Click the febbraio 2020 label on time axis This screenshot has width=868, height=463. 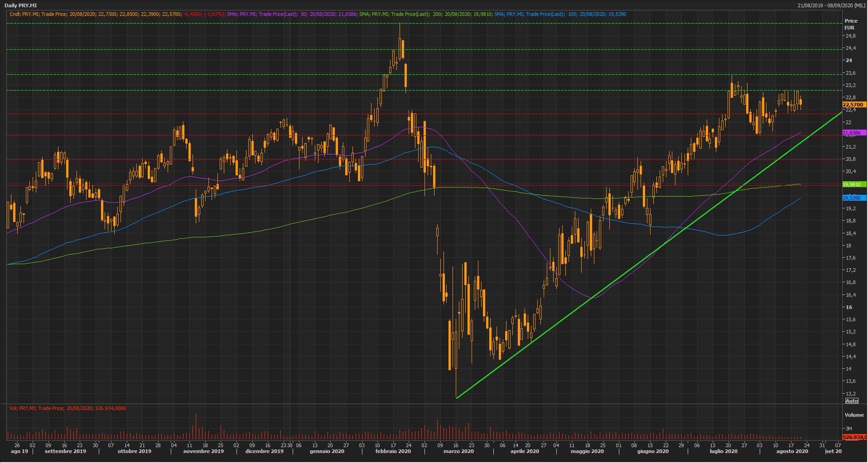[393, 451]
